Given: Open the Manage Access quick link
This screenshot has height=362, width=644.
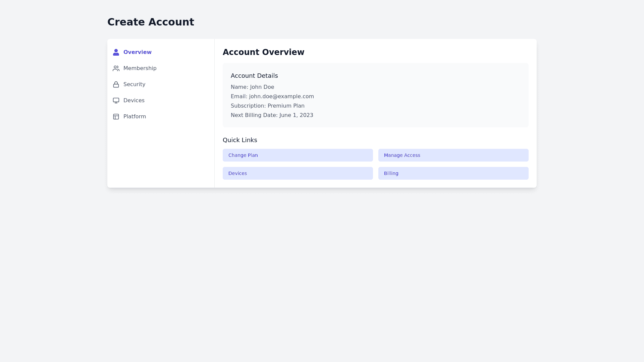Looking at the screenshot, I should point(453,155).
